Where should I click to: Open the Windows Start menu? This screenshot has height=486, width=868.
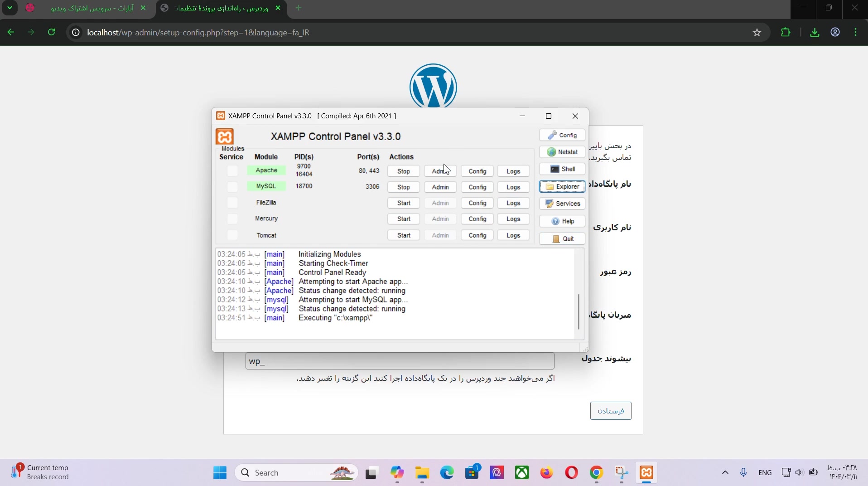click(220, 473)
